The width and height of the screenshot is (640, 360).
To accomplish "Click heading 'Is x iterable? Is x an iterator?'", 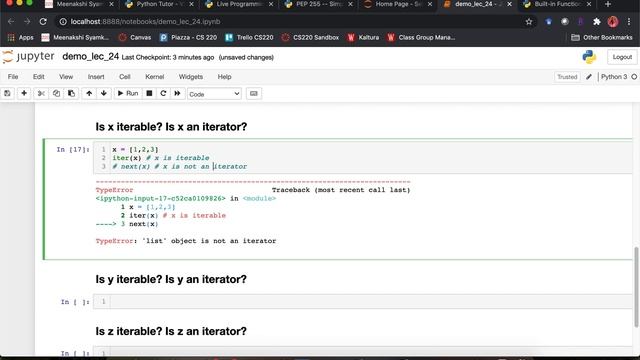I will point(171,127).
